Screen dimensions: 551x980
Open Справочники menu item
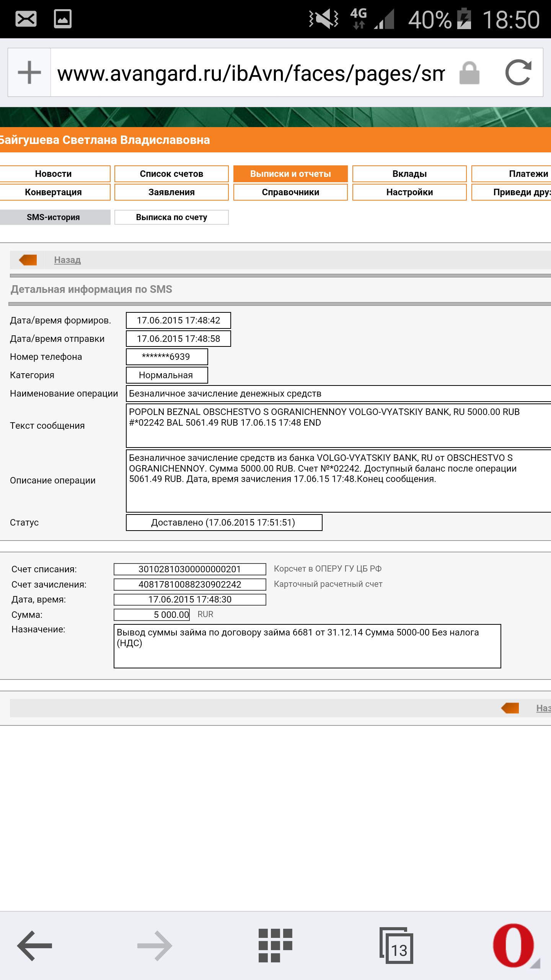(x=290, y=192)
